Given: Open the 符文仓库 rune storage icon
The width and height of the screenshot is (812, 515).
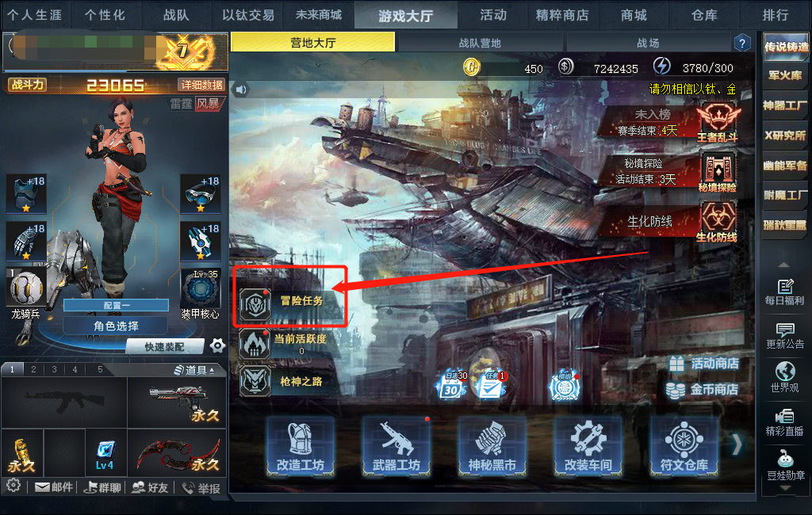Looking at the screenshot, I should [684, 447].
